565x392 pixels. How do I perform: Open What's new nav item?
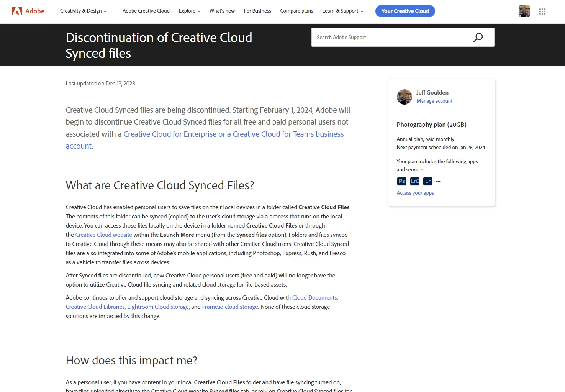point(222,11)
